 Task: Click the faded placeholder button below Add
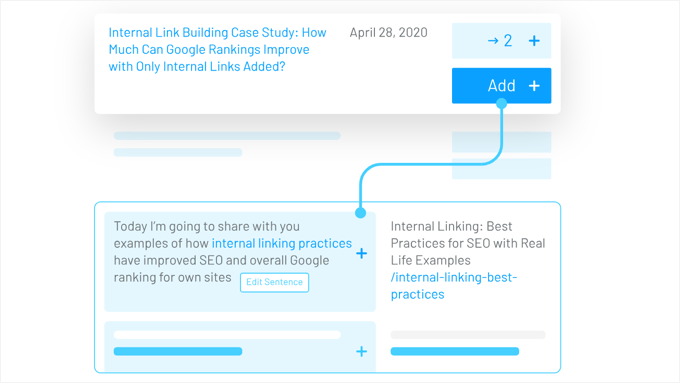click(501, 142)
